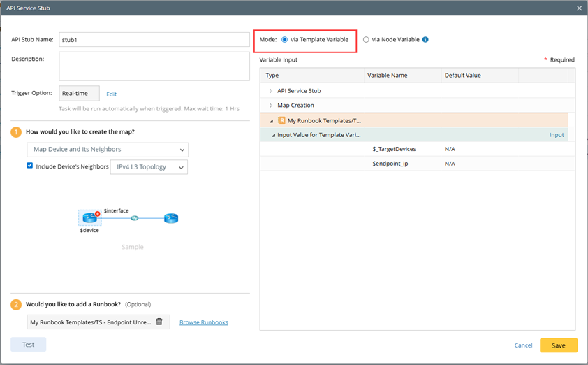
Task: Click the orange runbook icon in variable tree
Action: 281,120
